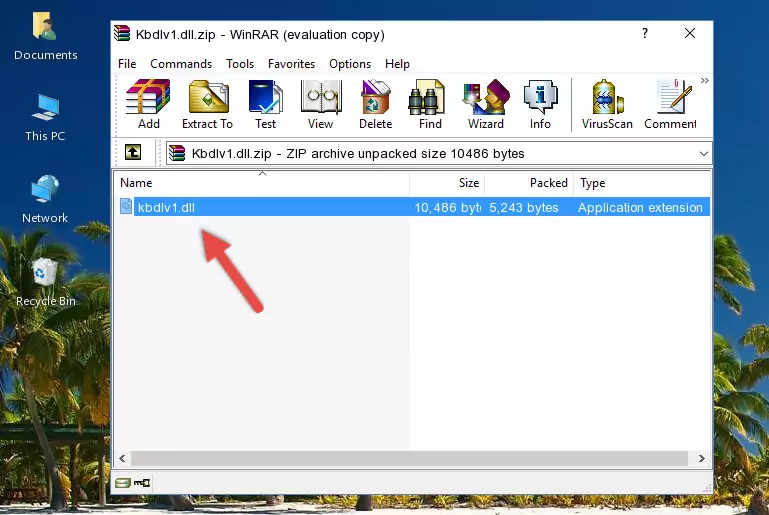Select the Network desktop icon

45,199
